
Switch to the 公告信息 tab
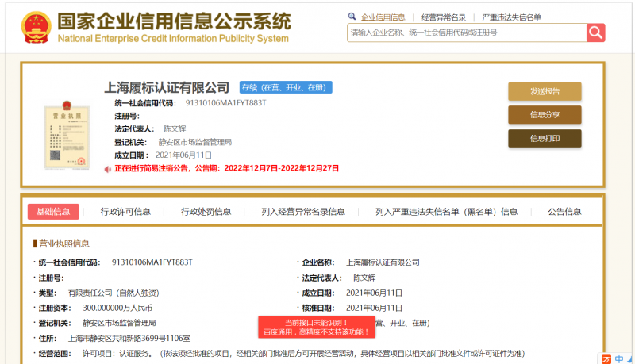tap(564, 212)
